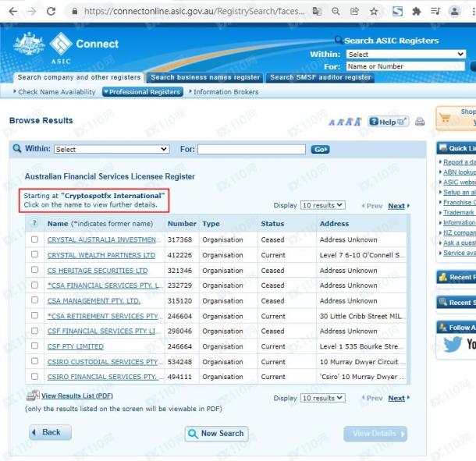Click the largest text size A icon

pyautogui.click(x=357, y=122)
